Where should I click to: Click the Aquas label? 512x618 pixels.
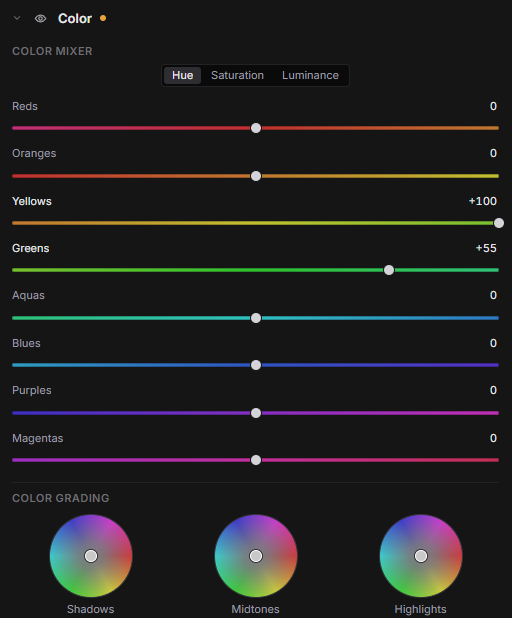[x=28, y=296]
